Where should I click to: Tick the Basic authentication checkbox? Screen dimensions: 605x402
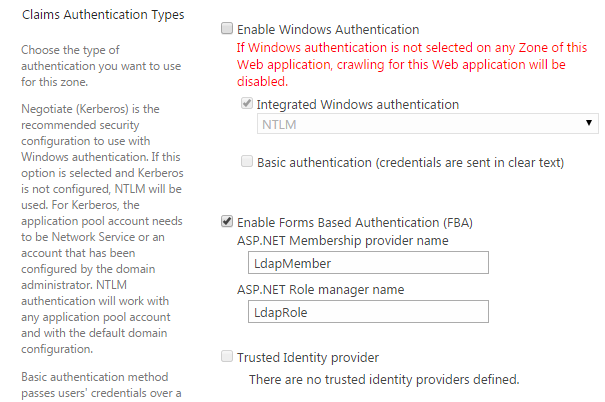(247, 161)
